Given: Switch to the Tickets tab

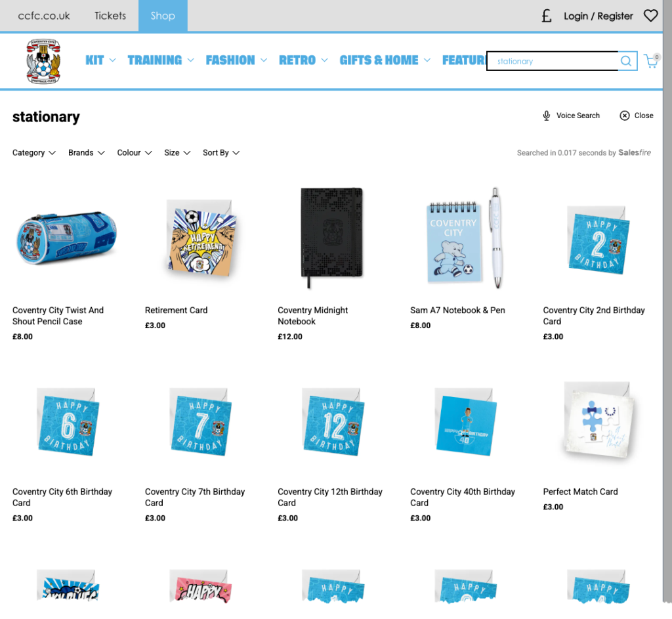Looking at the screenshot, I should [x=110, y=16].
